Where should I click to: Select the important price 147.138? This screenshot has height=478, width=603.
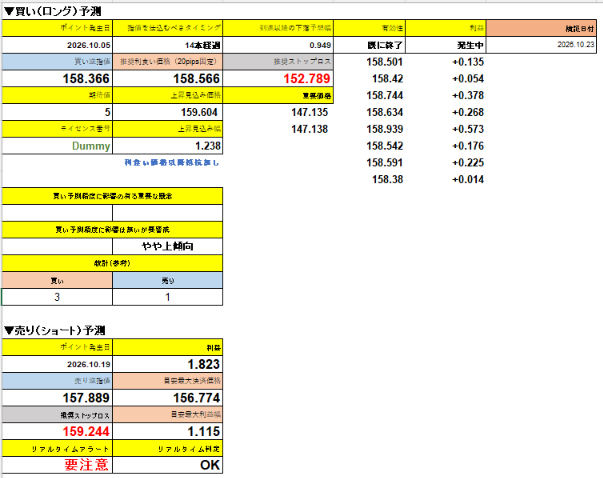[x=309, y=129]
